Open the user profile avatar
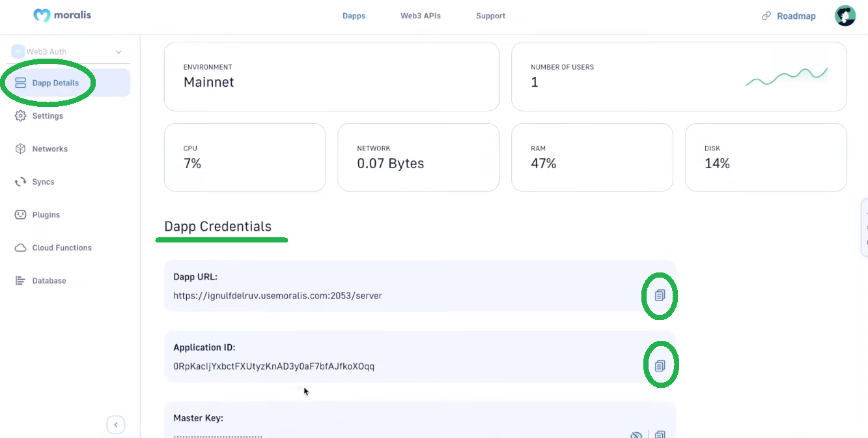 click(x=845, y=16)
